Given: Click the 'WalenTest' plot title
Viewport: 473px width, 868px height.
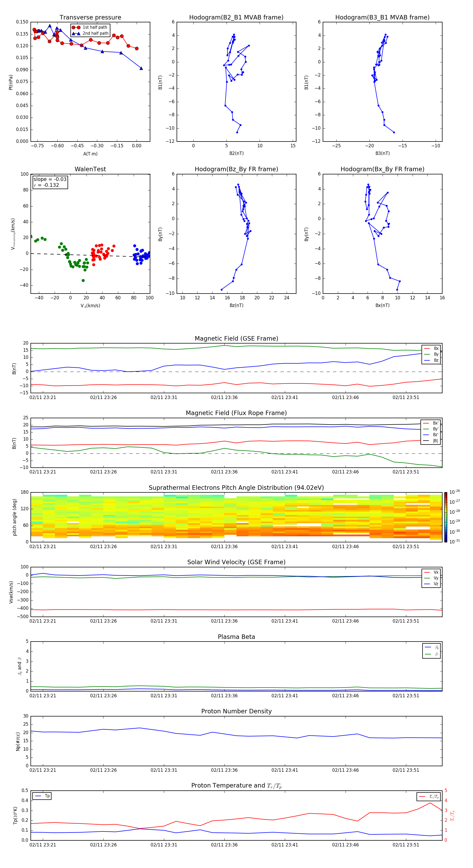Looking at the screenshot, I should click(x=90, y=169).
